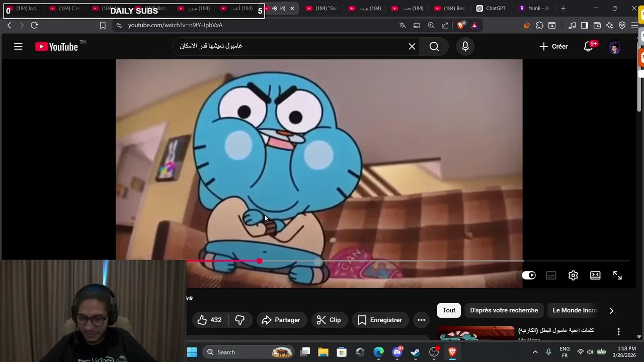Switch to the (184) Best browser tab
644x362 pixels.
(x=449, y=8)
